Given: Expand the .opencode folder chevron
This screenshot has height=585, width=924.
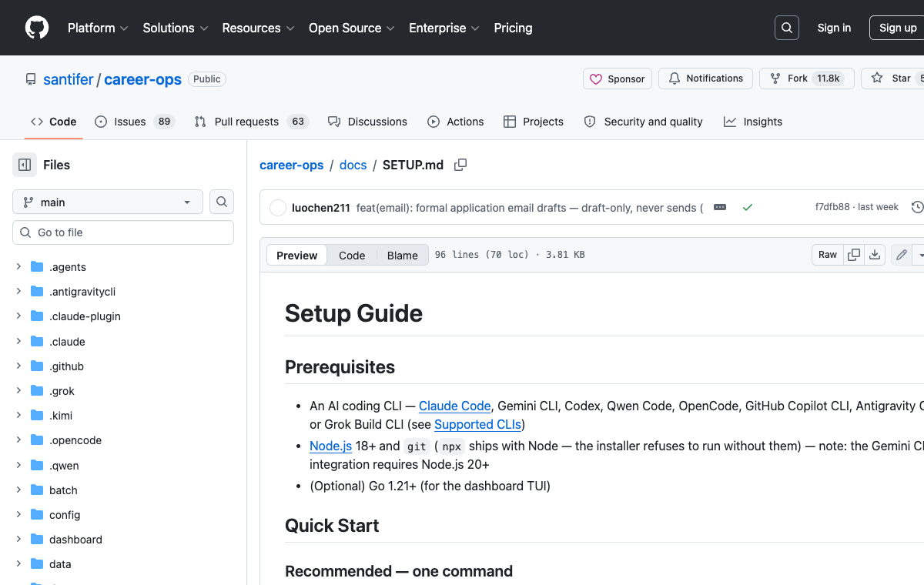Looking at the screenshot, I should [18, 440].
